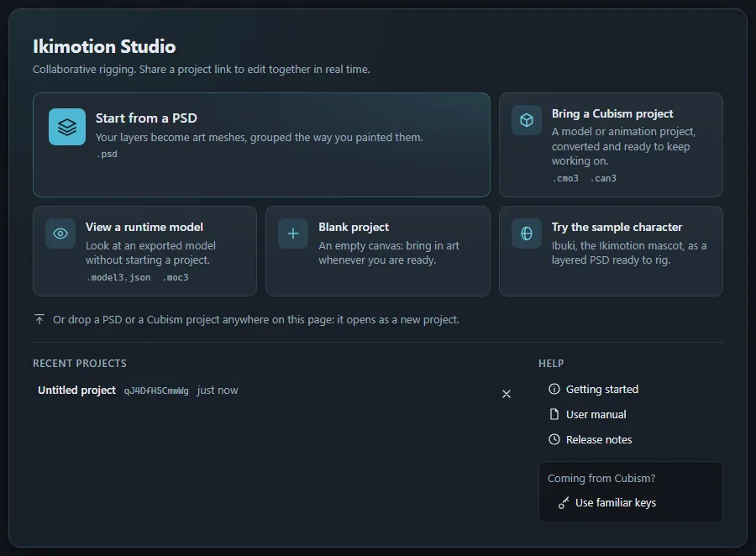Click the layers icon for Start from a PSD

point(67,127)
